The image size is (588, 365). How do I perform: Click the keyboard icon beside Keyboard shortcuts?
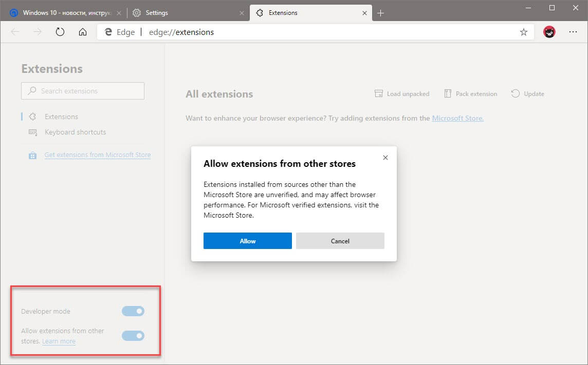pyautogui.click(x=32, y=132)
